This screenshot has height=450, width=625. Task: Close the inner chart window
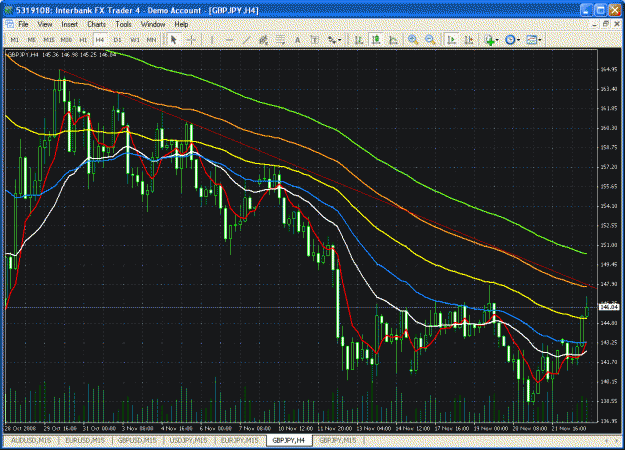click(617, 24)
